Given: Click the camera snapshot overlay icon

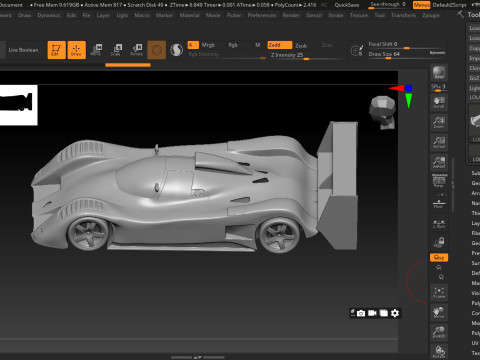Looking at the screenshot, I should (361, 313).
